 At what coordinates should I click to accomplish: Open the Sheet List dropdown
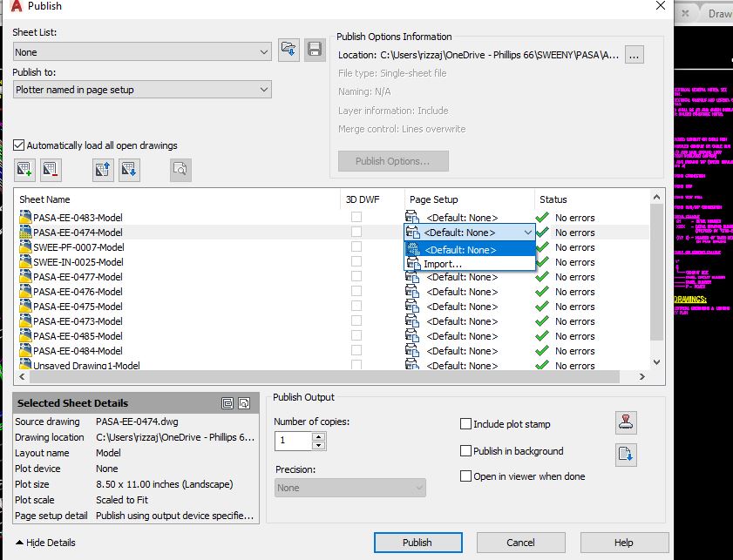tap(263, 53)
